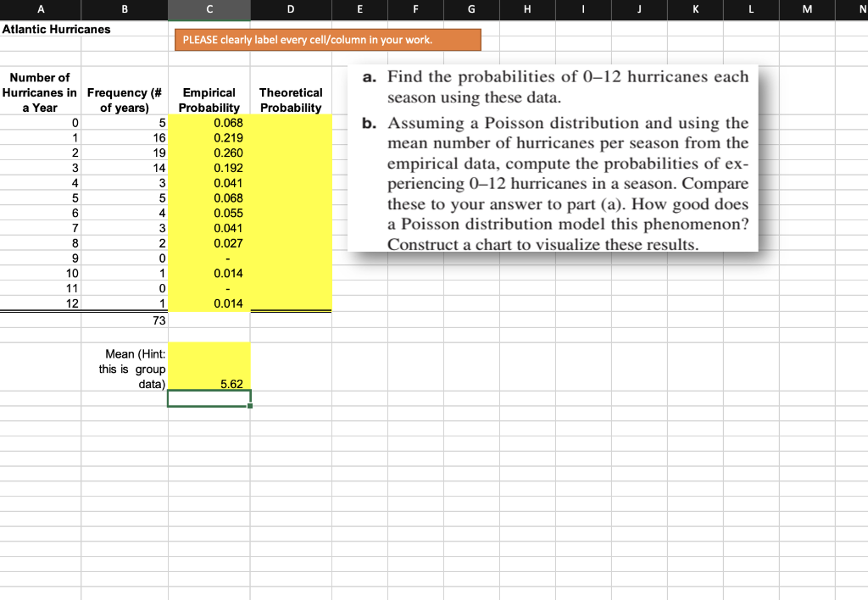
Task: Select empirical probability cell 0.027
Action: tap(209, 243)
